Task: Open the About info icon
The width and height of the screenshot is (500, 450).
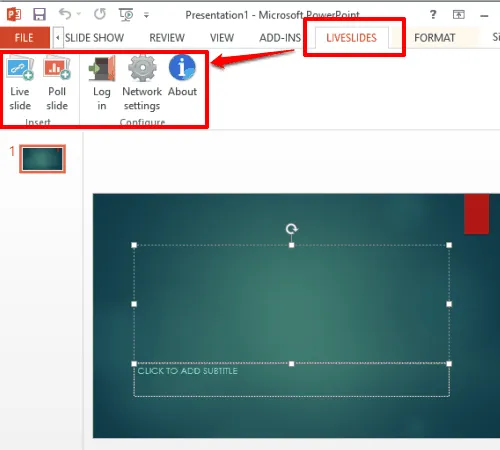Action: click(x=182, y=76)
